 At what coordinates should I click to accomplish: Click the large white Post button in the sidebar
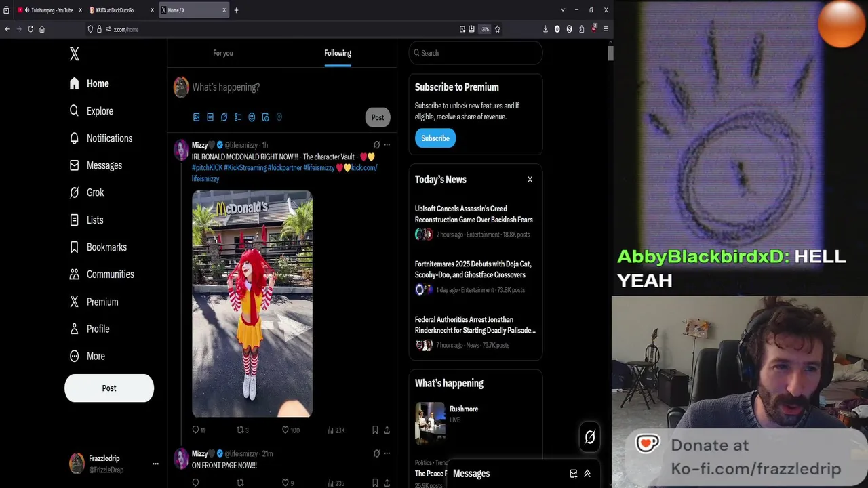tap(109, 388)
